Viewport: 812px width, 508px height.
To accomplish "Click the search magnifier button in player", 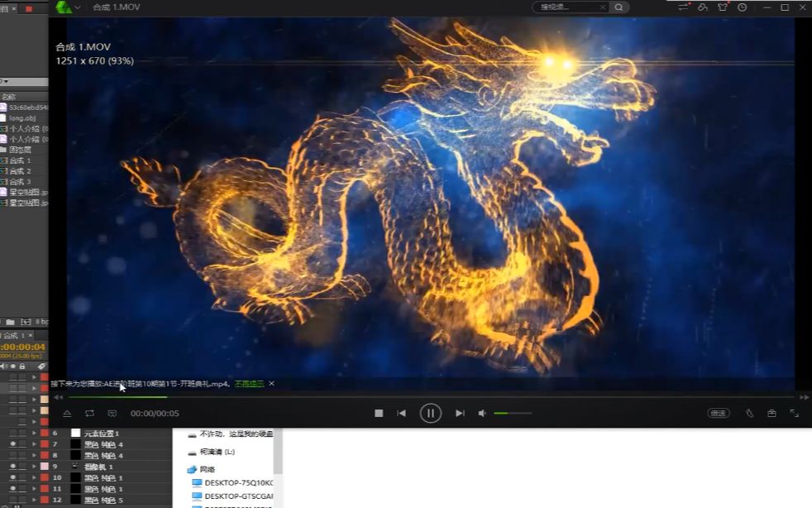I will click(x=619, y=7).
